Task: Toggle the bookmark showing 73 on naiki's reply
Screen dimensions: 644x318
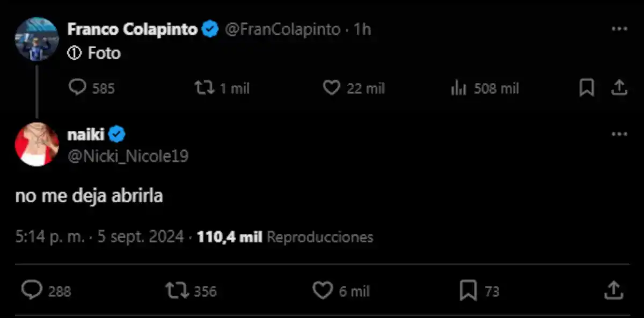Action: click(x=468, y=291)
